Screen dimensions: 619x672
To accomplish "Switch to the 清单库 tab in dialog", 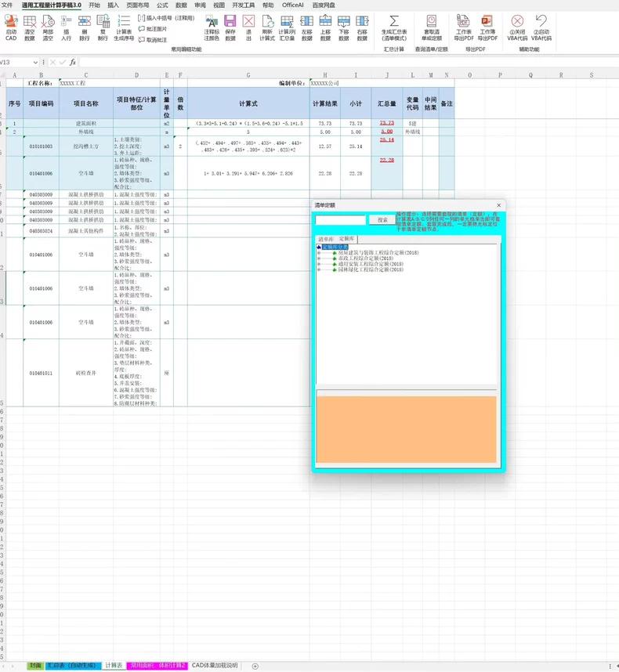I will pyautogui.click(x=325, y=238).
